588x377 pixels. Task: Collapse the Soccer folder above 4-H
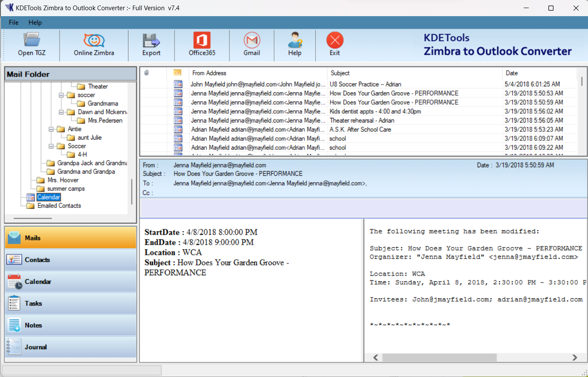(51, 146)
